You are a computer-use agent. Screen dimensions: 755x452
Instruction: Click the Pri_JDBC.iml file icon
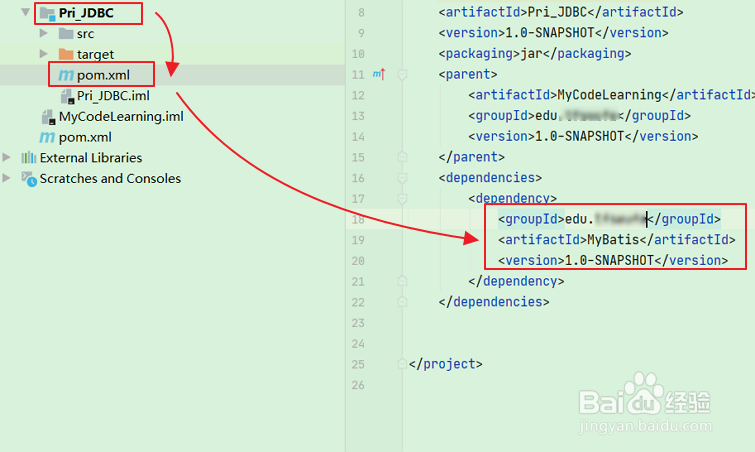[x=67, y=96]
